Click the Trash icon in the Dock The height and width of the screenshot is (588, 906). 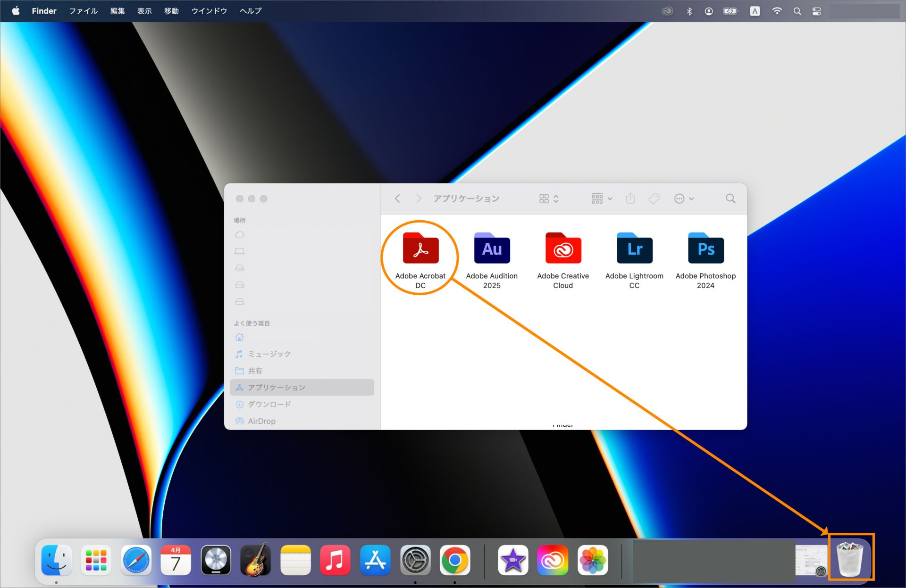point(850,559)
